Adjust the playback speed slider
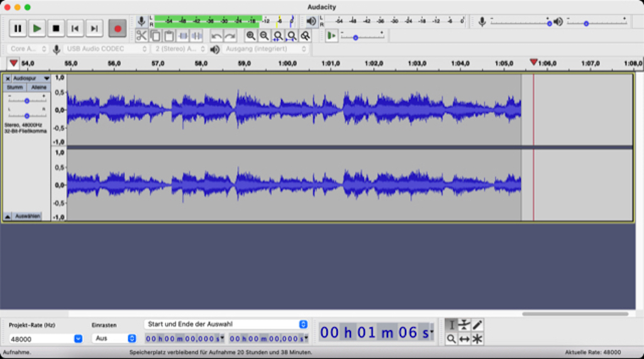Image resolution: width=644 pixels, height=359 pixels. click(362, 37)
